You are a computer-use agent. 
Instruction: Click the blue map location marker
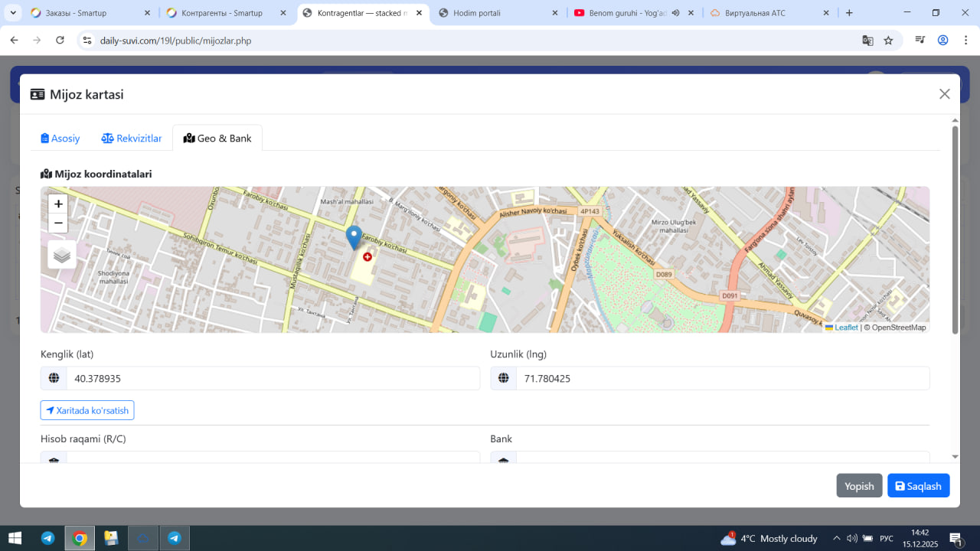coord(354,237)
